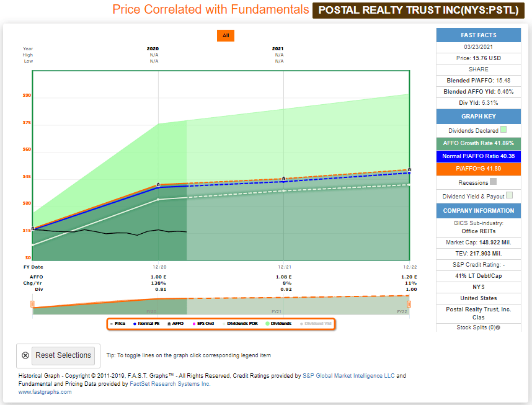Click the Normal P/AFFO Ratio 40.36 key
This screenshot has height=405, width=532.
click(479, 156)
